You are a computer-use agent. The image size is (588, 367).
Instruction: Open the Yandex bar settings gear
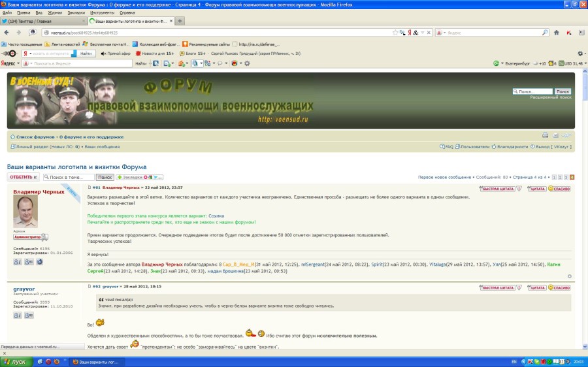[247, 63]
